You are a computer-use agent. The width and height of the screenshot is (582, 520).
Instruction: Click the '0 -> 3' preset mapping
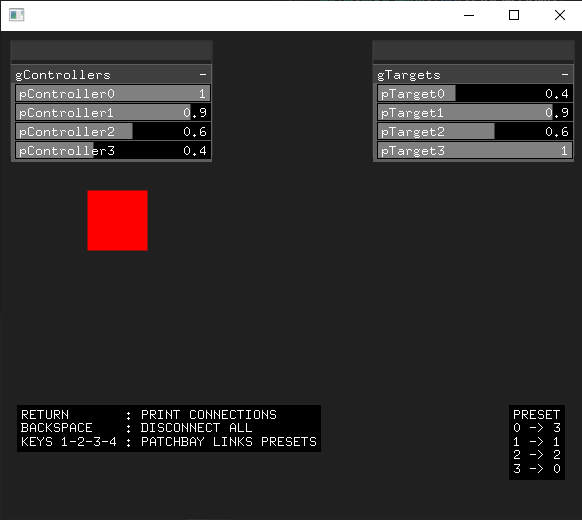click(x=536, y=428)
